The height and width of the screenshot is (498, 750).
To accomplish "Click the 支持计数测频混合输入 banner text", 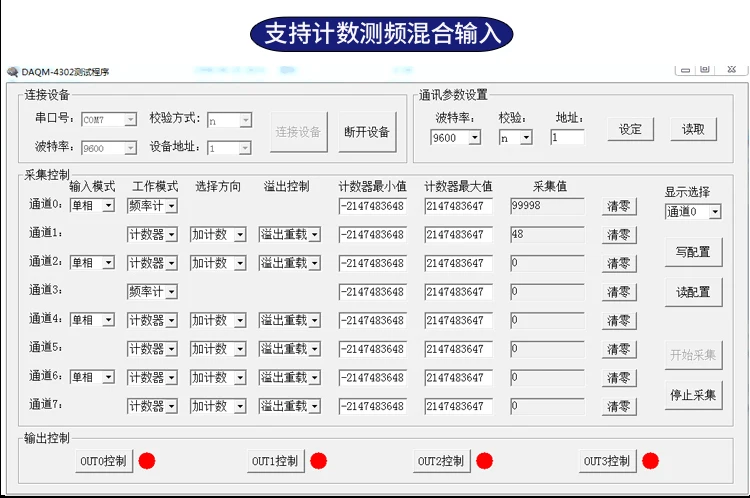I will 382,34.
